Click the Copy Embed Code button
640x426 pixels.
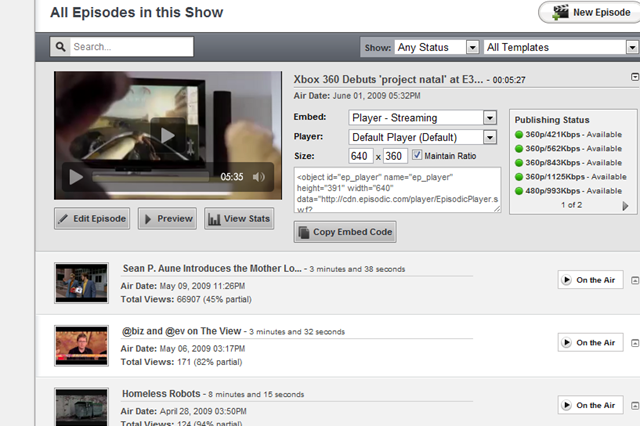(x=345, y=232)
